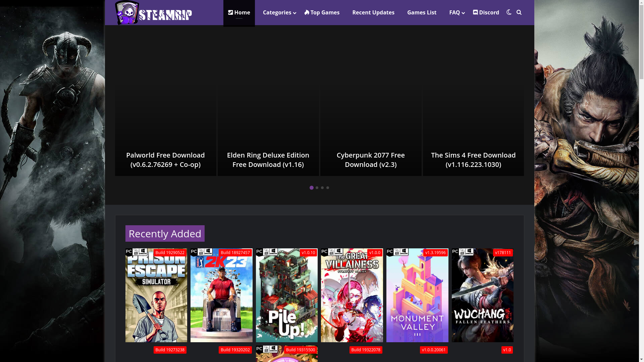
Task: Open Top Games page
Action: pyautogui.click(x=322, y=12)
